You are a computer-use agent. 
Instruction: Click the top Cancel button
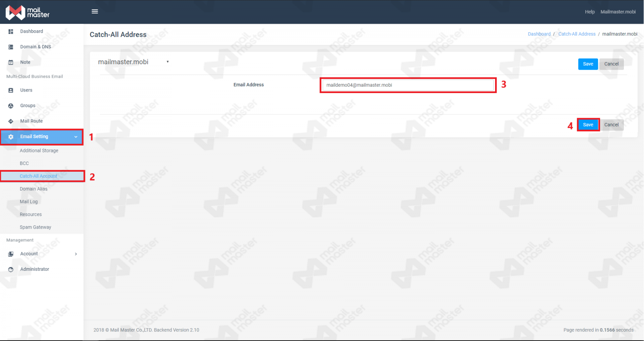611,64
